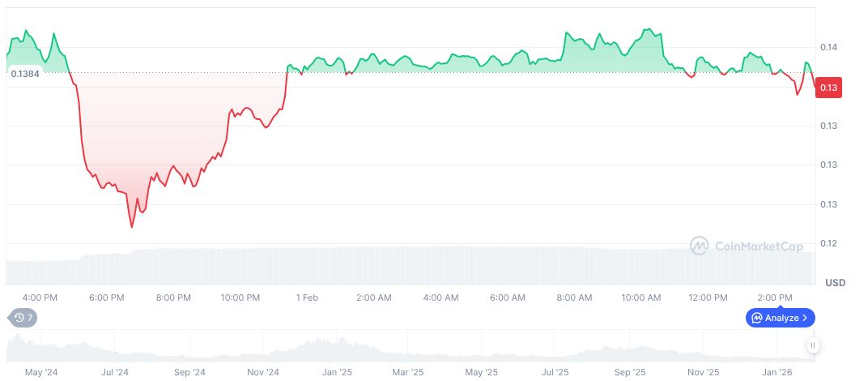The image size is (868, 381).
Task: Click the CoinMarketCap icon inside the Analyze button
Action: [756, 318]
